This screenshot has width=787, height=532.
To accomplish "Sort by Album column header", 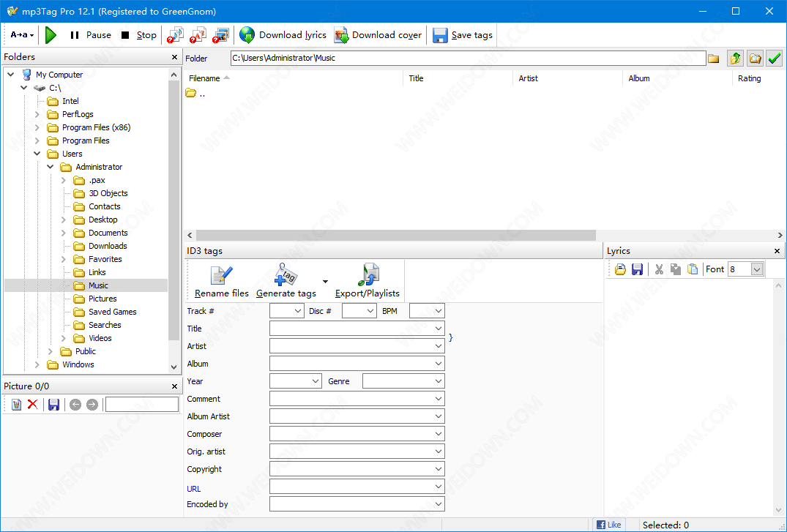I will pyautogui.click(x=678, y=78).
